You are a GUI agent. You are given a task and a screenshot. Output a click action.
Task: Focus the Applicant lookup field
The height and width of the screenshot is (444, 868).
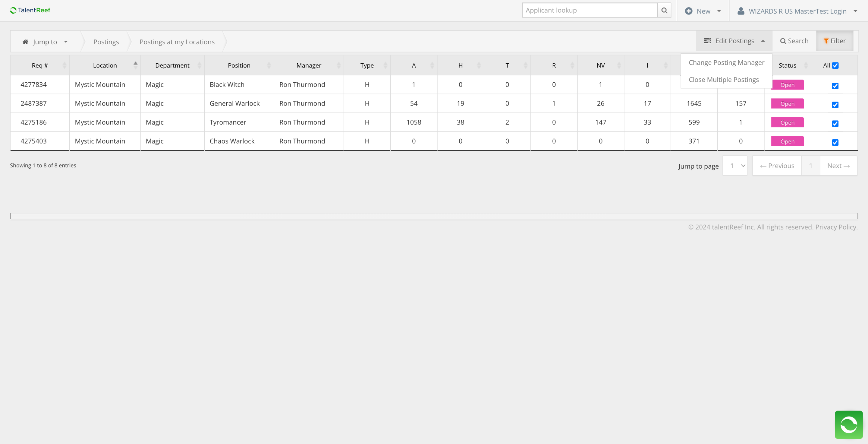click(589, 10)
